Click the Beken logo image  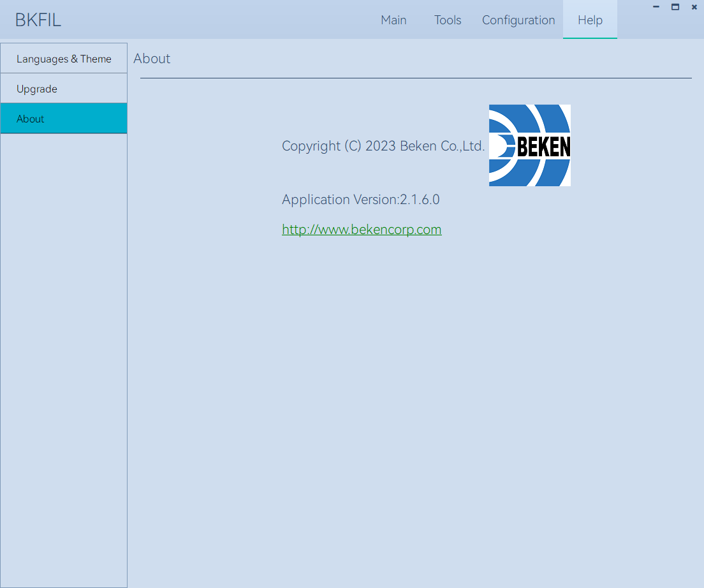[x=530, y=145]
